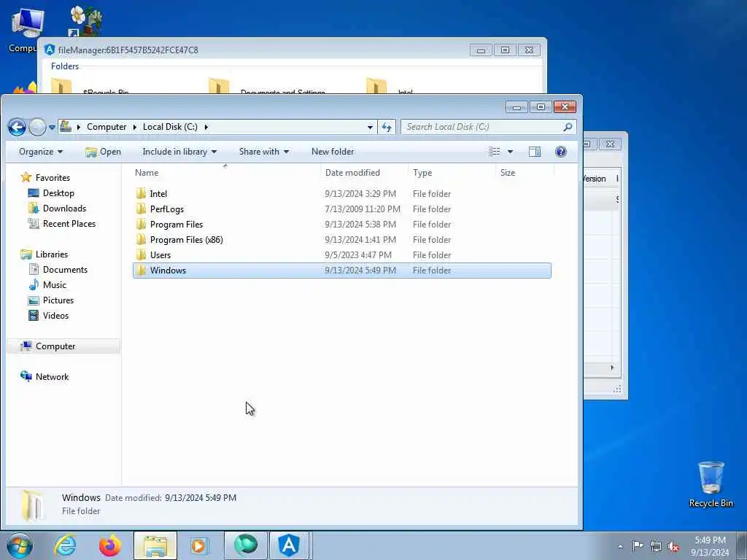This screenshot has width=747, height=560.
Task: Expand the arrow after Computer in the breadcrumb
Action: coord(134,127)
